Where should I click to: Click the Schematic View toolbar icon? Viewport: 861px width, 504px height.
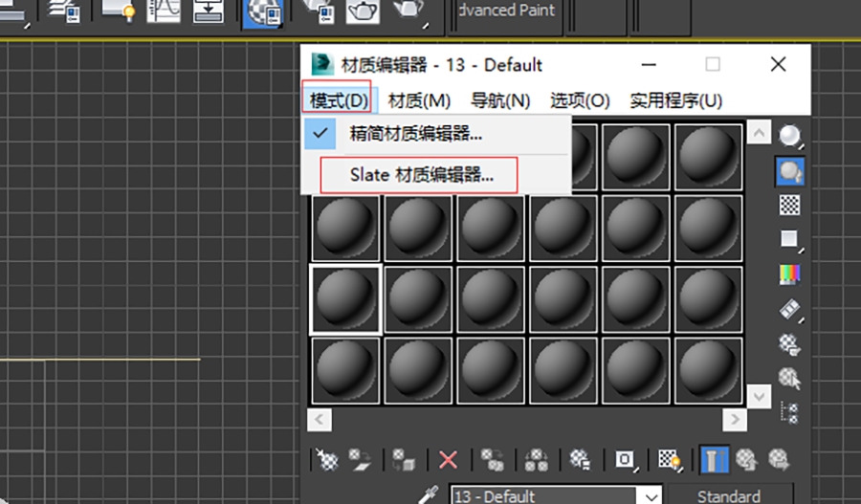[x=209, y=11]
